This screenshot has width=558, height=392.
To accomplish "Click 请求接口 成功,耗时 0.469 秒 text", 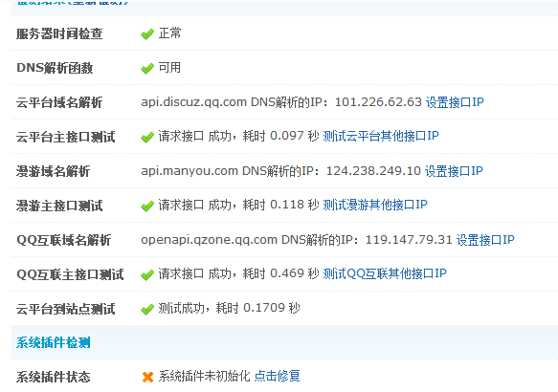I will click(238, 273).
